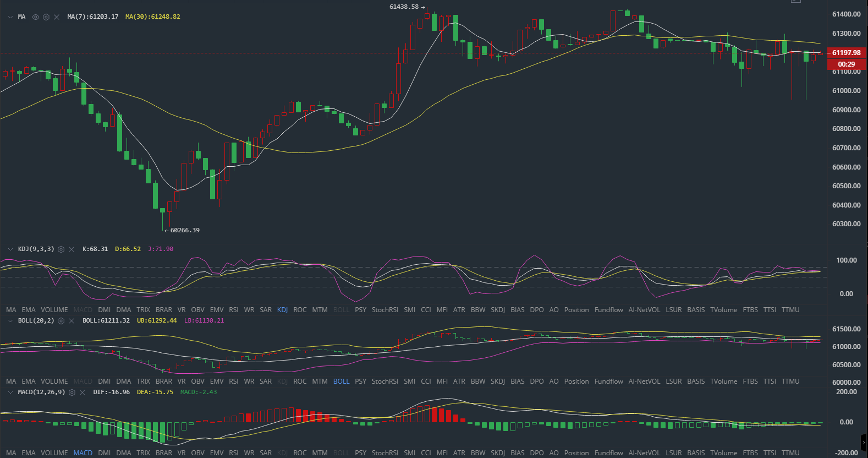Viewport: 868px width, 458px height.
Task: Choose RSI in the KDJ-highlighted indicator row
Action: (234, 310)
